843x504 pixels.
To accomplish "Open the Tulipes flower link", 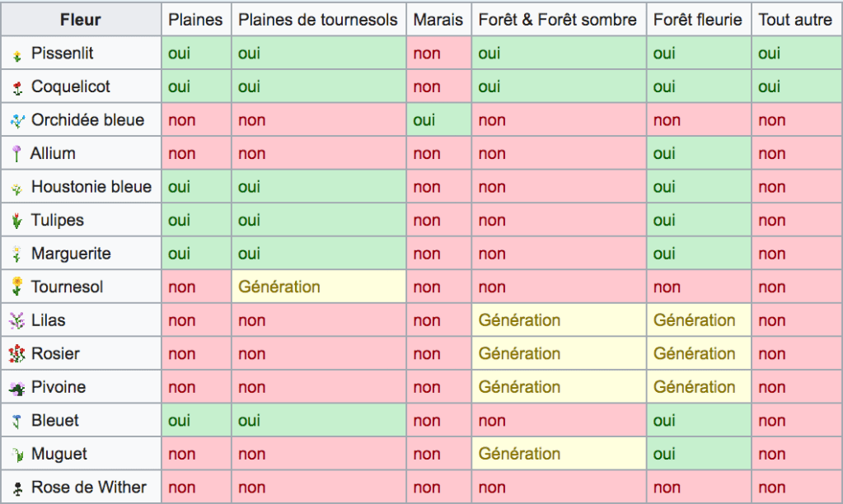I will 57,220.
